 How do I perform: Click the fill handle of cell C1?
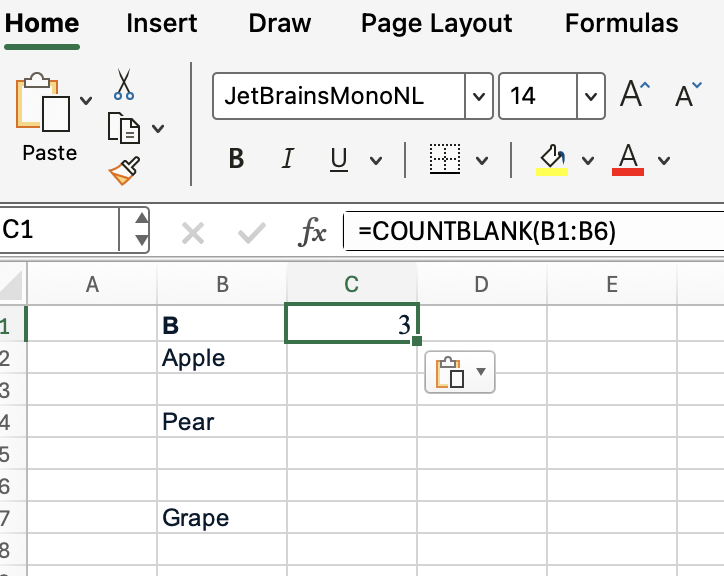416,341
